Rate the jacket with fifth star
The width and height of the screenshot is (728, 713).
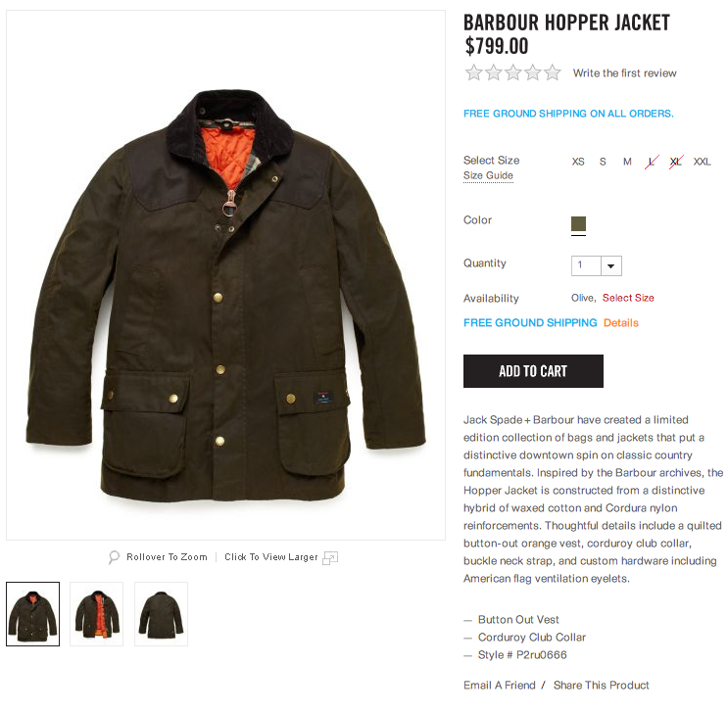pyautogui.click(x=553, y=72)
